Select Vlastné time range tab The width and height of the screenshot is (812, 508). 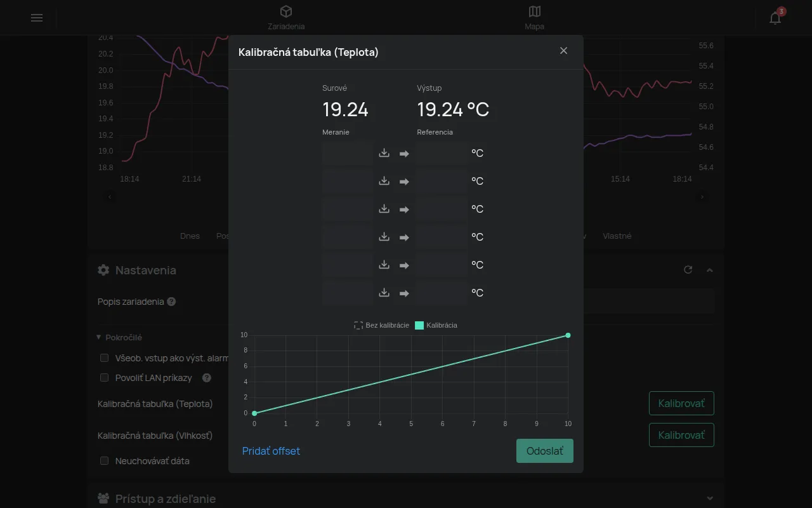pyautogui.click(x=617, y=236)
